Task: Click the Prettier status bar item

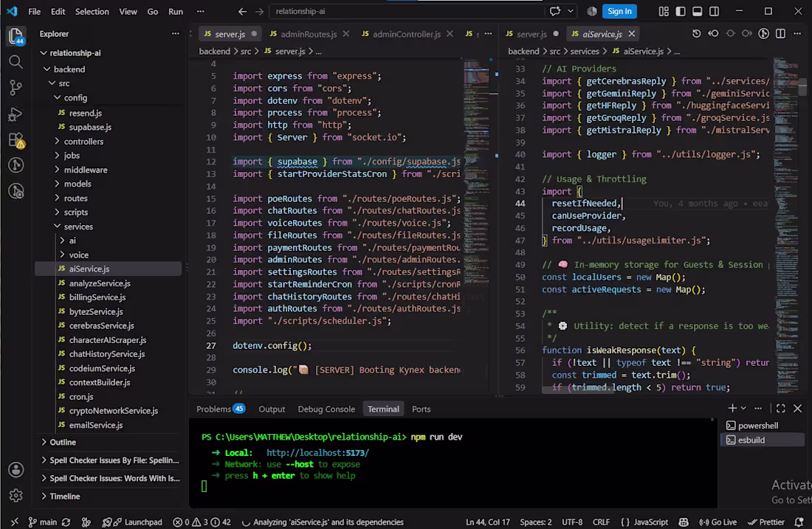Action: click(x=766, y=522)
